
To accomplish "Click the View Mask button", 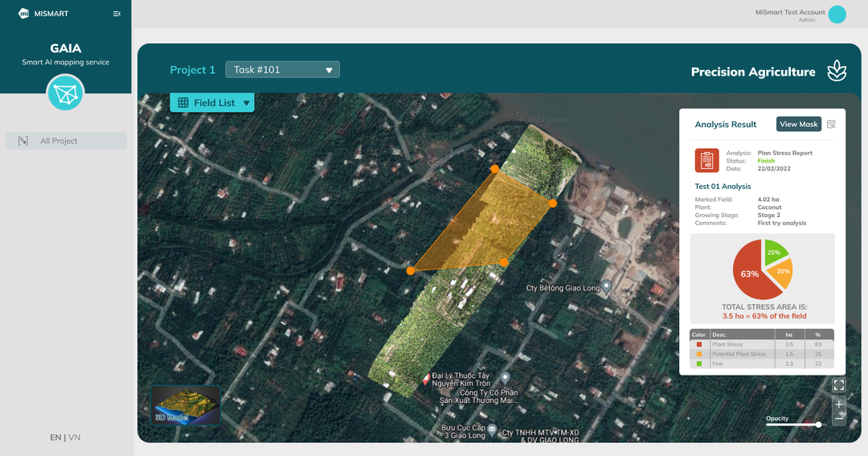I will point(798,124).
